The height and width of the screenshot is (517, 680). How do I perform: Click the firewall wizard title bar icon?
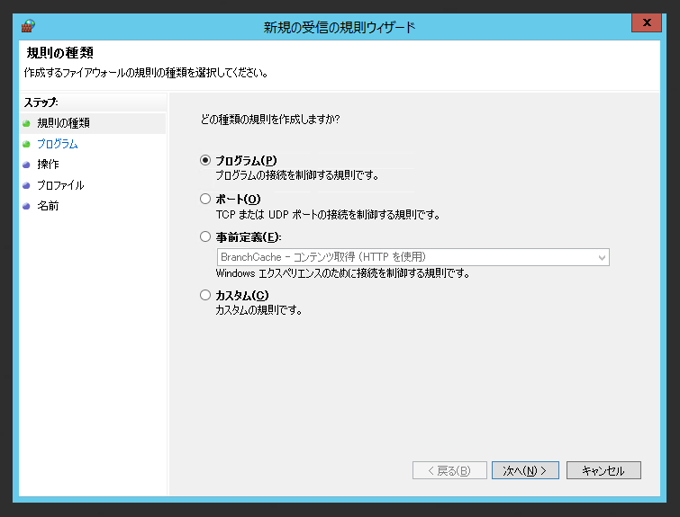[28, 26]
